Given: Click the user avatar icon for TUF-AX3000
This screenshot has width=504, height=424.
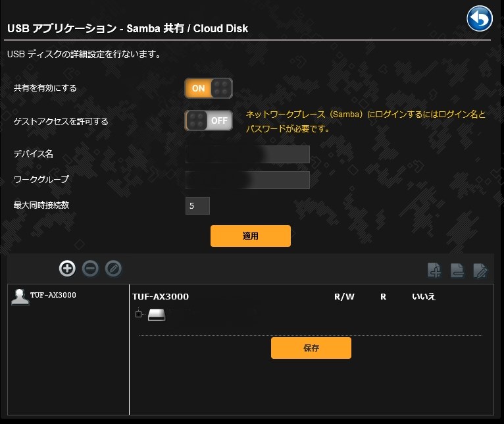Looking at the screenshot, I should 20,297.
